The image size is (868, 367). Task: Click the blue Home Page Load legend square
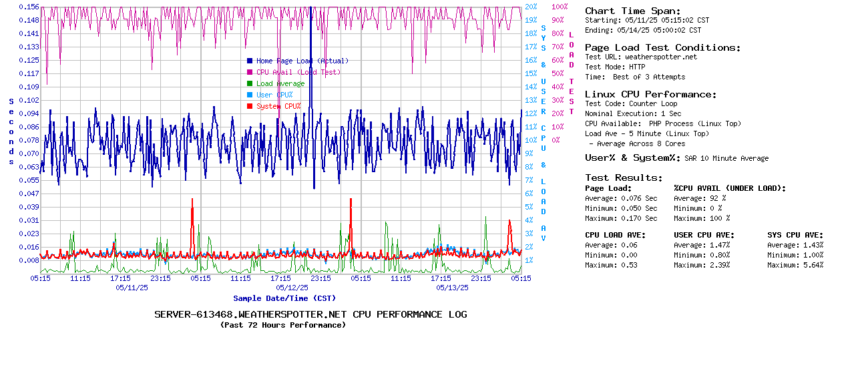tap(250, 61)
